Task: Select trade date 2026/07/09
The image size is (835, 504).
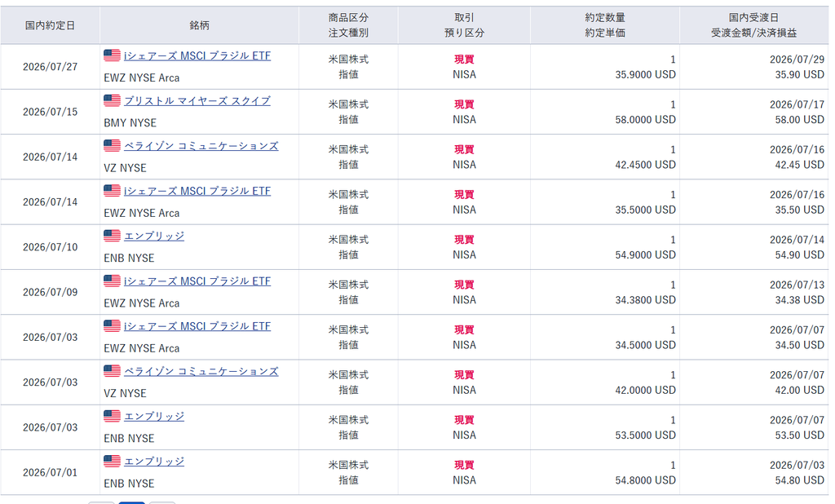Action: pos(50,292)
